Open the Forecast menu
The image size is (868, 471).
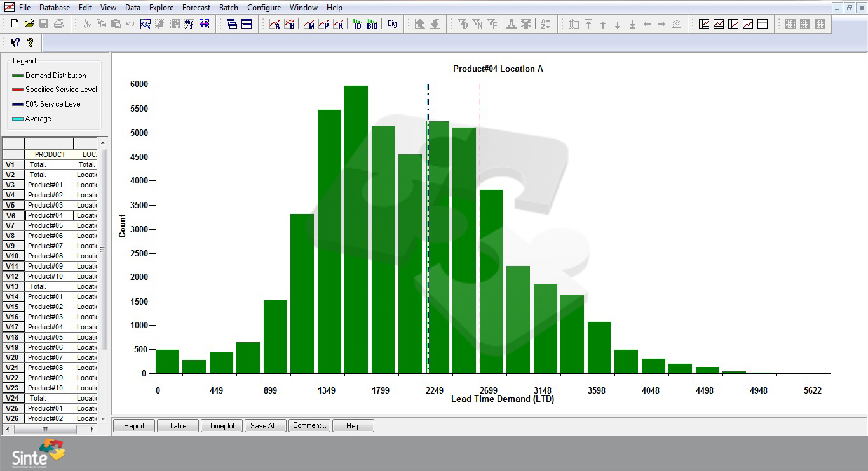pyautogui.click(x=196, y=8)
